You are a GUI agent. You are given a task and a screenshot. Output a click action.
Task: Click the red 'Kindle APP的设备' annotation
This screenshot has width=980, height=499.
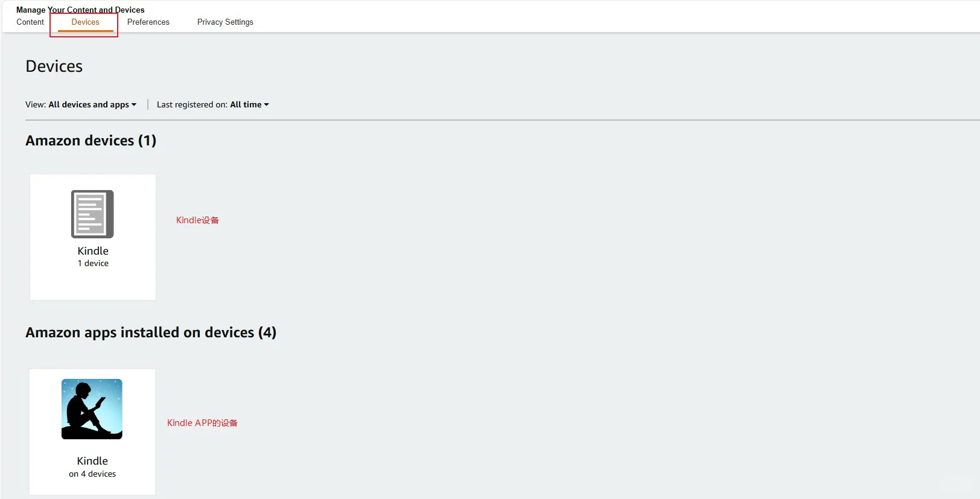tap(202, 423)
